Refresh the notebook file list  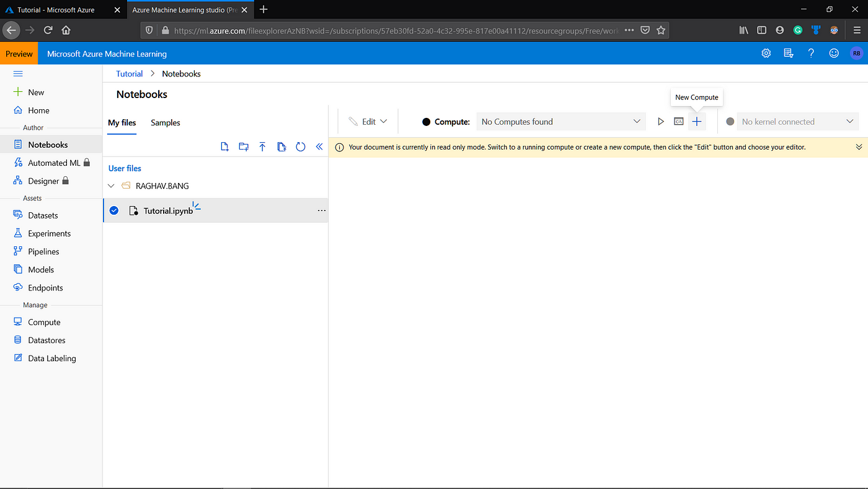(301, 146)
